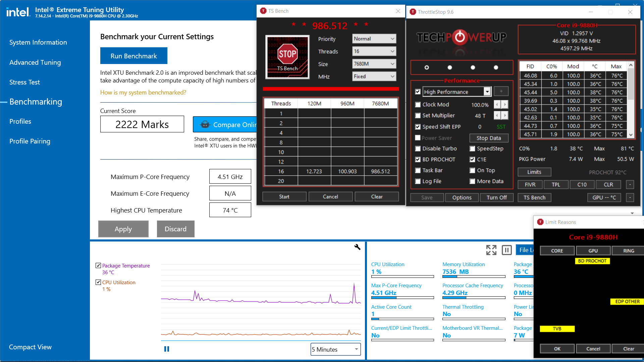Click the plus button beside High Performance

pyautogui.click(x=501, y=91)
